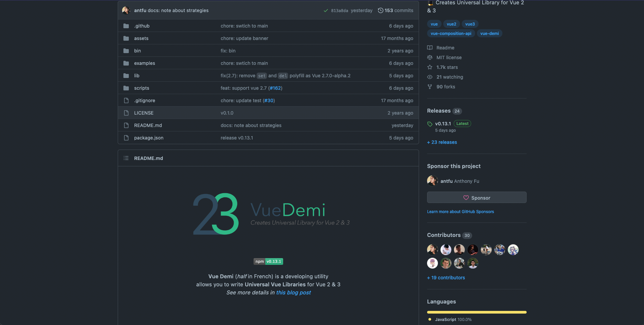
Task: Open commit message 'release v0.13.1'
Action: pyautogui.click(x=237, y=138)
